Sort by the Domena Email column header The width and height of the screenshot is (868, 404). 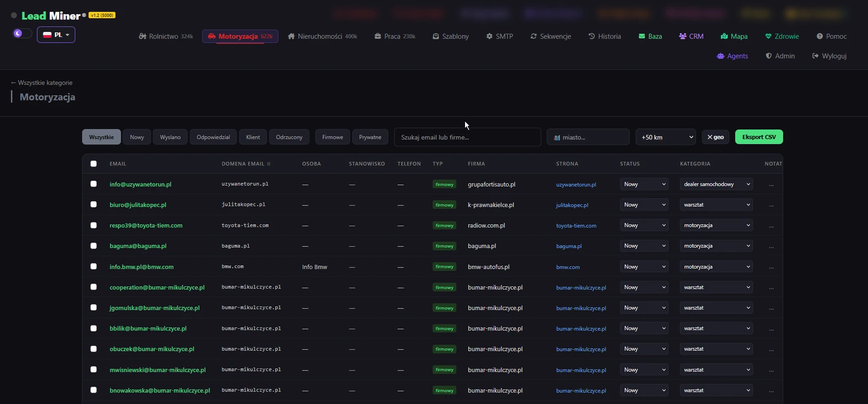(246, 164)
